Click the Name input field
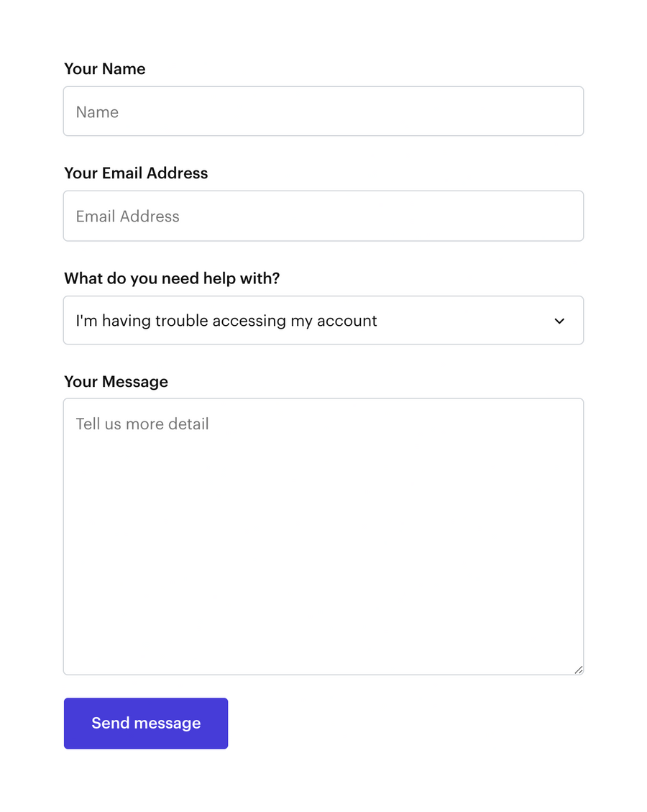647x812 pixels. pos(323,111)
